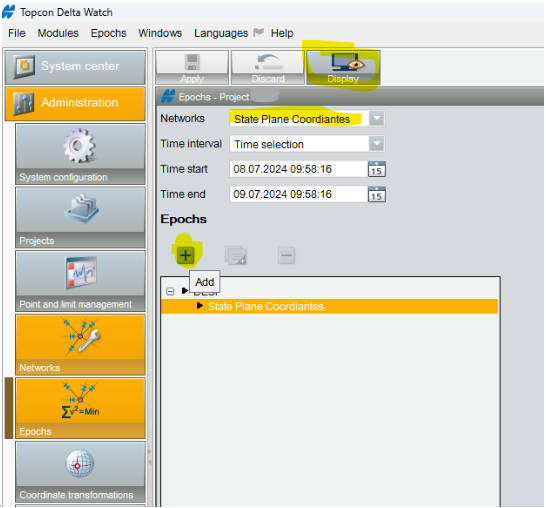Select State Plane Coordiantes tree row
This screenshot has height=508, width=546.
[x=329, y=306]
